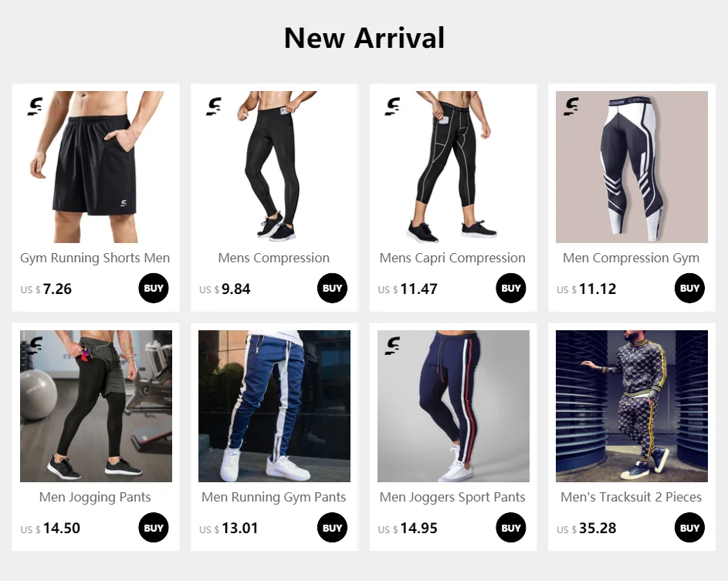728x581 pixels.
Task: Click the brand logo on the shorts image
Action: tap(35, 106)
